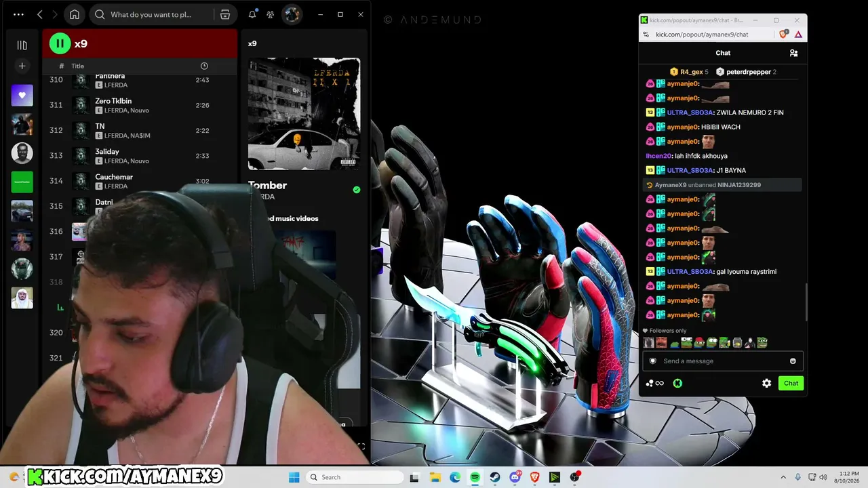Launch Microsoft Edge from the taskbar

tap(455, 477)
